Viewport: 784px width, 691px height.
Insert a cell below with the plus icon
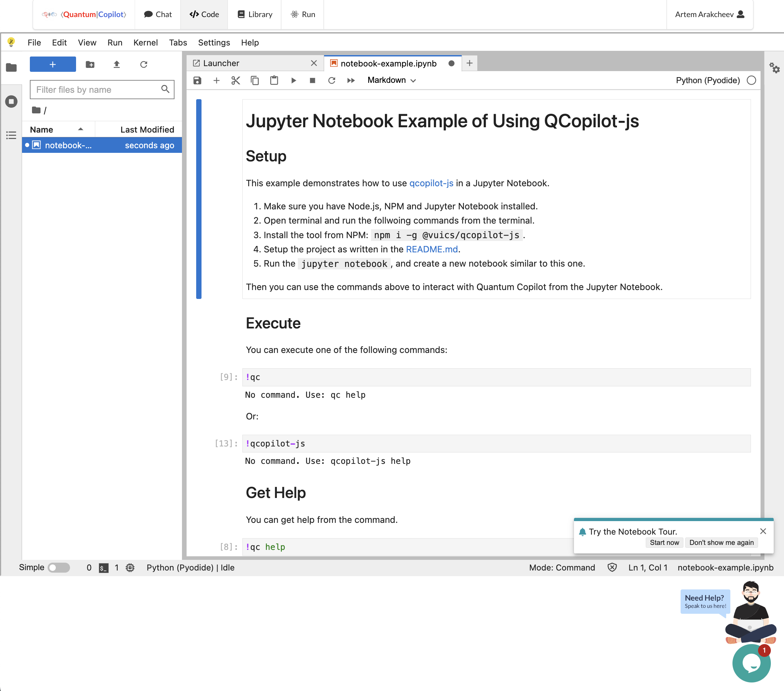[x=216, y=80]
